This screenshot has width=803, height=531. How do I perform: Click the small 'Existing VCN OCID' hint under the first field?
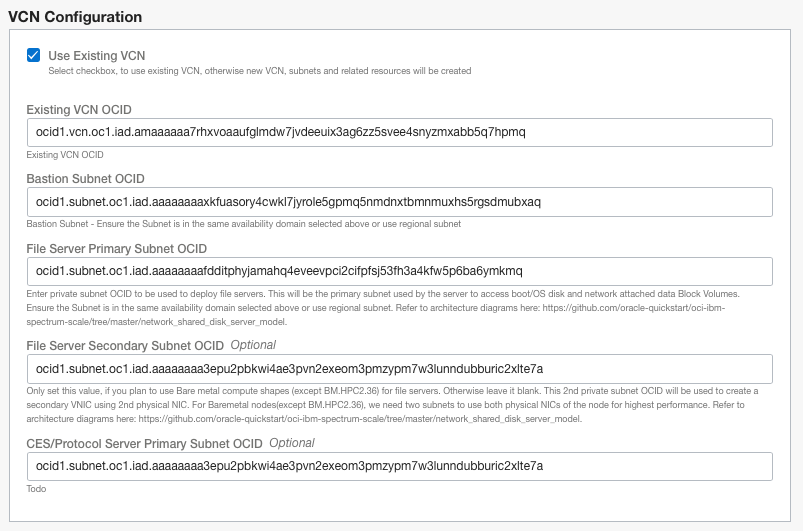point(65,155)
